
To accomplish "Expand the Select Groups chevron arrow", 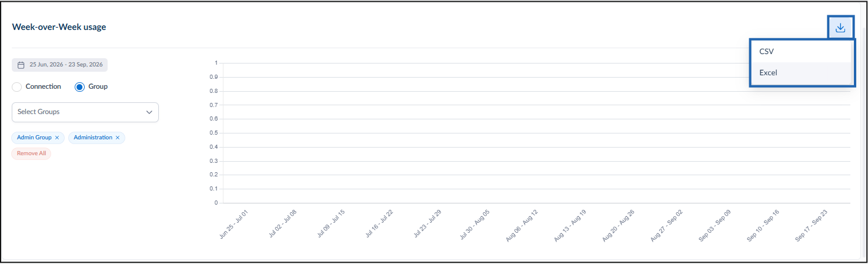I will (148, 112).
